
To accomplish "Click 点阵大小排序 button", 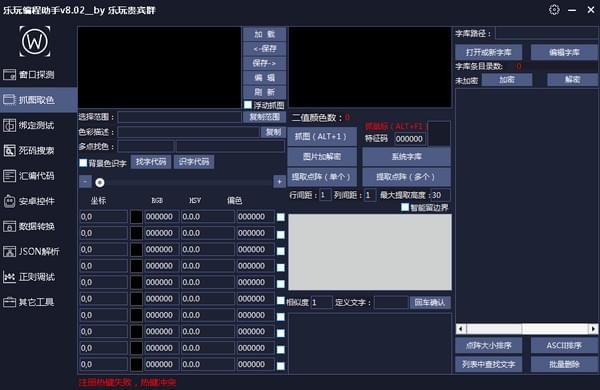I will point(489,345).
